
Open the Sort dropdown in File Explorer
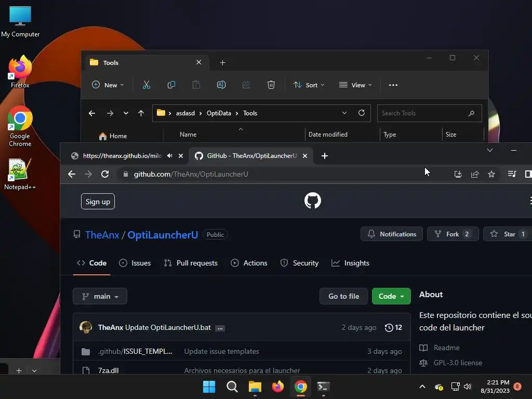(309, 85)
